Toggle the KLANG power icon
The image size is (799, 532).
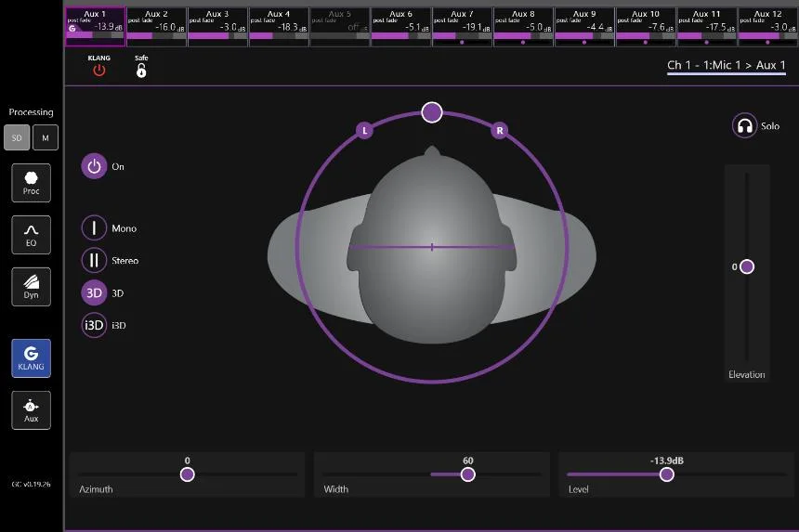point(98,71)
